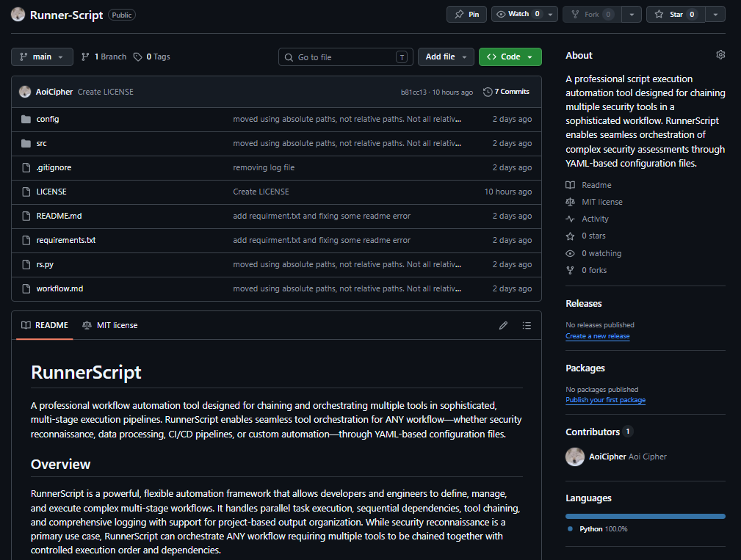The width and height of the screenshot is (741, 560).
Task: Click the Releases heading link
Action: click(x=584, y=304)
